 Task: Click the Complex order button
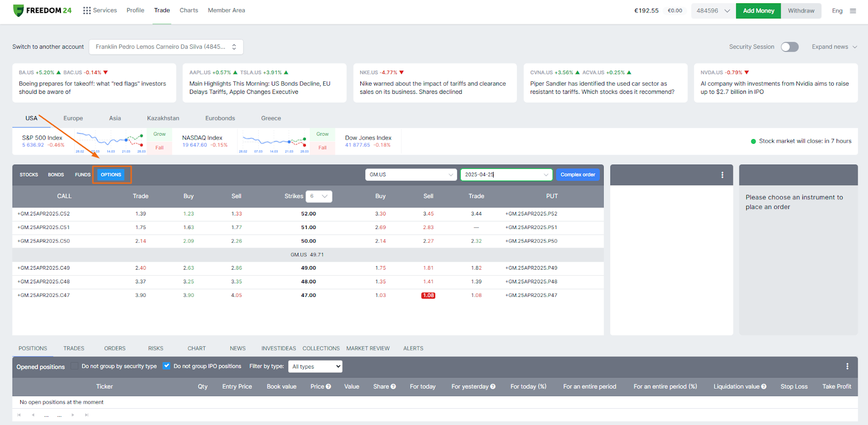click(x=578, y=175)
